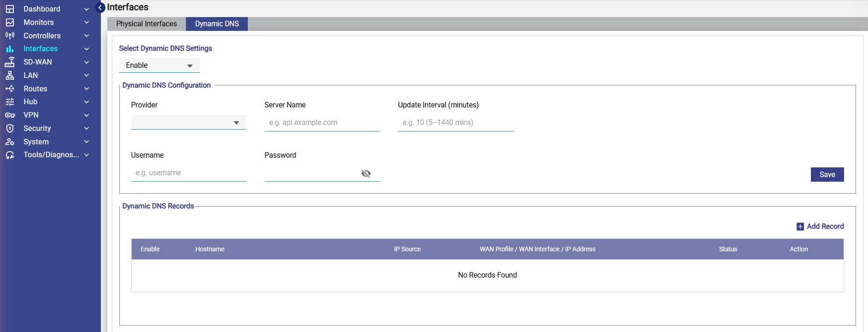Screen dimensions: 868x332
Task: Click the Status column header
Action: tap(728, 249)
